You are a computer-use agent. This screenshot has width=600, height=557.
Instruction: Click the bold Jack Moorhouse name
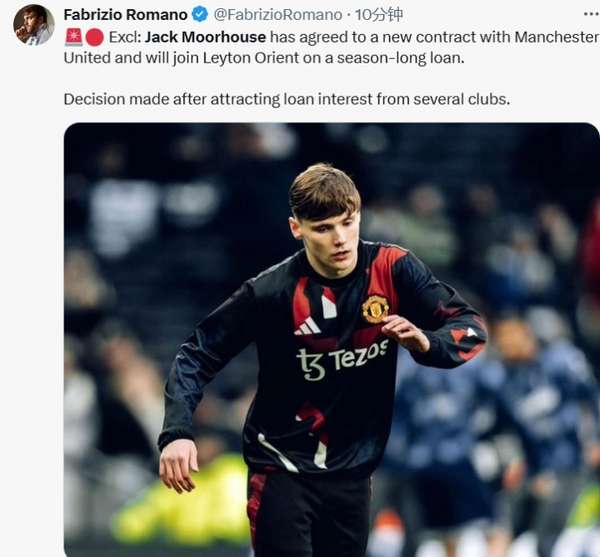coord(205,37)
